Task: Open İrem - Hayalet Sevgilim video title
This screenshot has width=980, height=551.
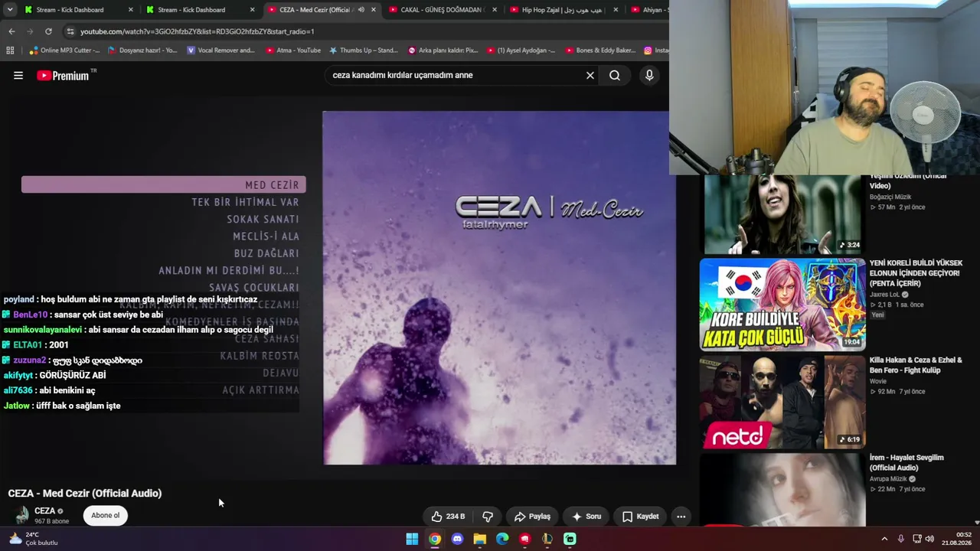Action: (x=906, y=462)
